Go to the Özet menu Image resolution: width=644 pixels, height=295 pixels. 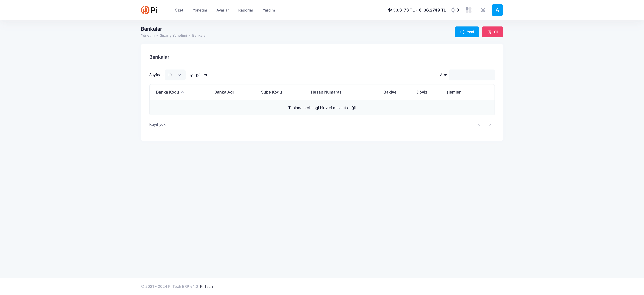coord(179,10)
